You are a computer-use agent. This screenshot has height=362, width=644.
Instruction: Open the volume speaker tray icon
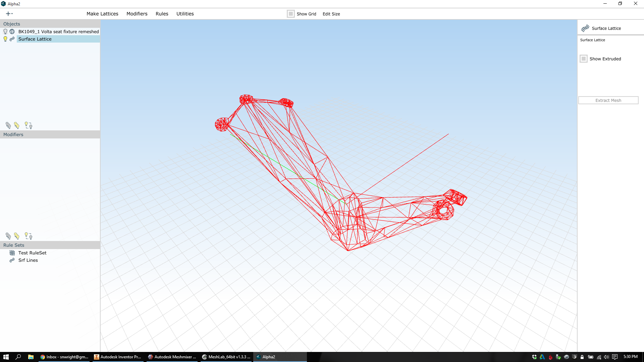pyautogui.click(x=606, y=357)
